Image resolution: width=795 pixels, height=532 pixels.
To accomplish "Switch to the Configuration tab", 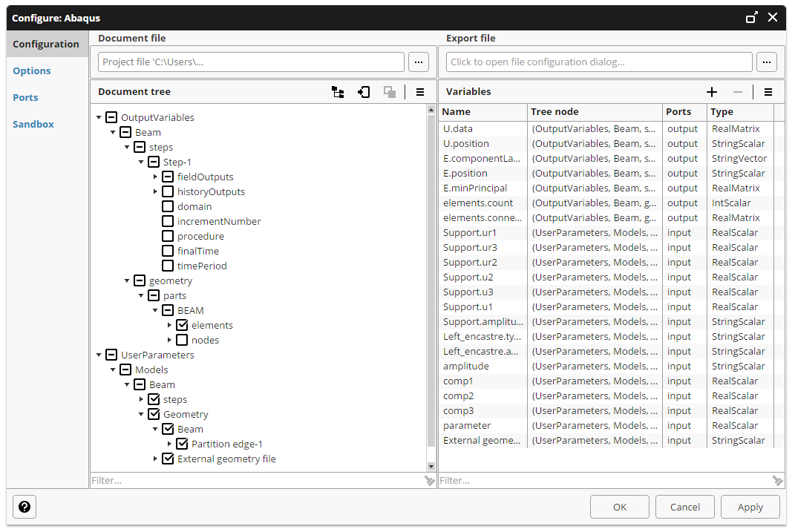I will pos(48,44).
